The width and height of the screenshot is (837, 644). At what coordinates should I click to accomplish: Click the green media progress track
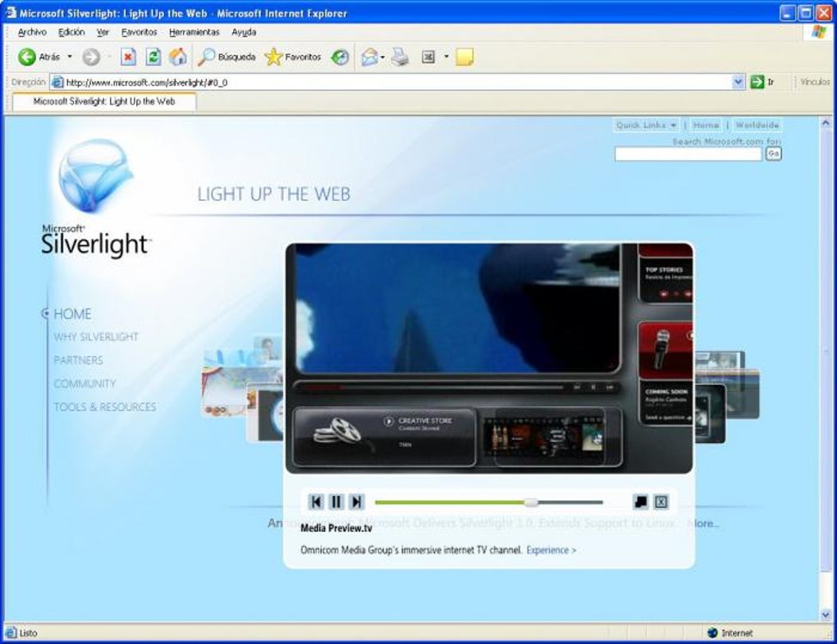click(450, 502)
